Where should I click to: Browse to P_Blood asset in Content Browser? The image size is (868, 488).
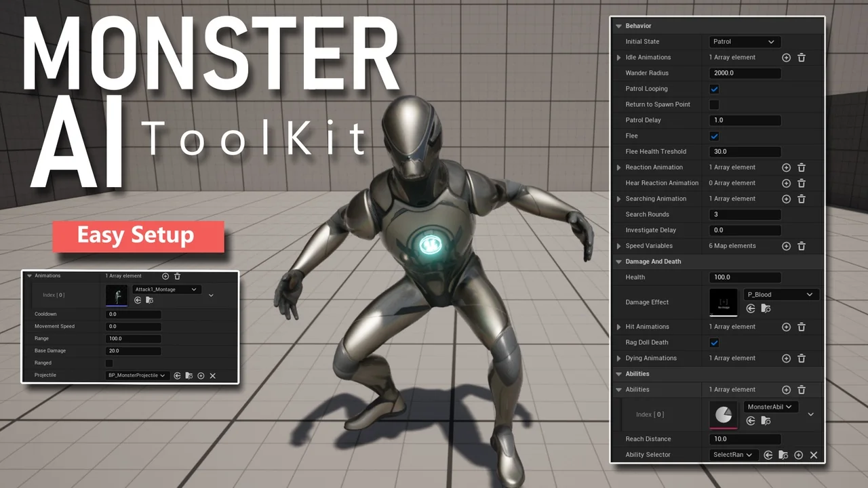[x=766, y=308]
